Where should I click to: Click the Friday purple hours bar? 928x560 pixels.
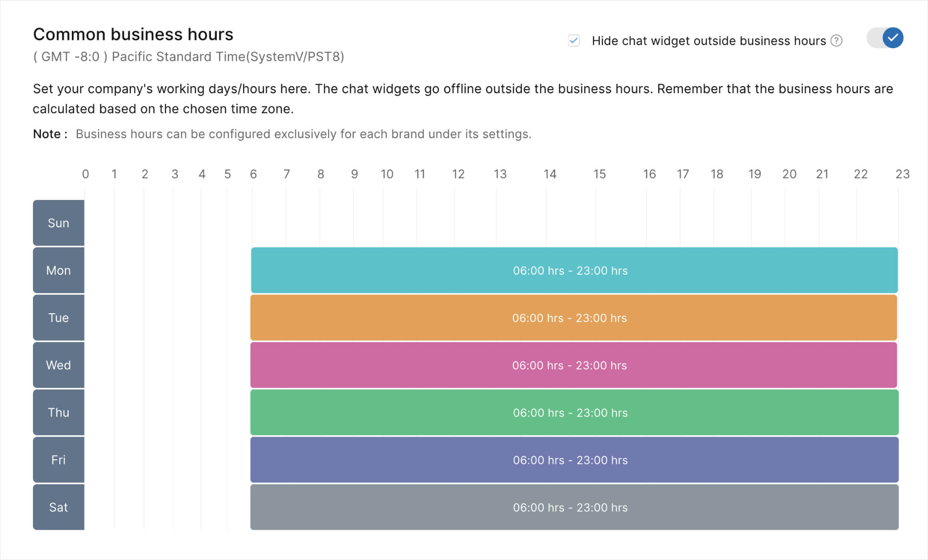[x=570, y=459]
